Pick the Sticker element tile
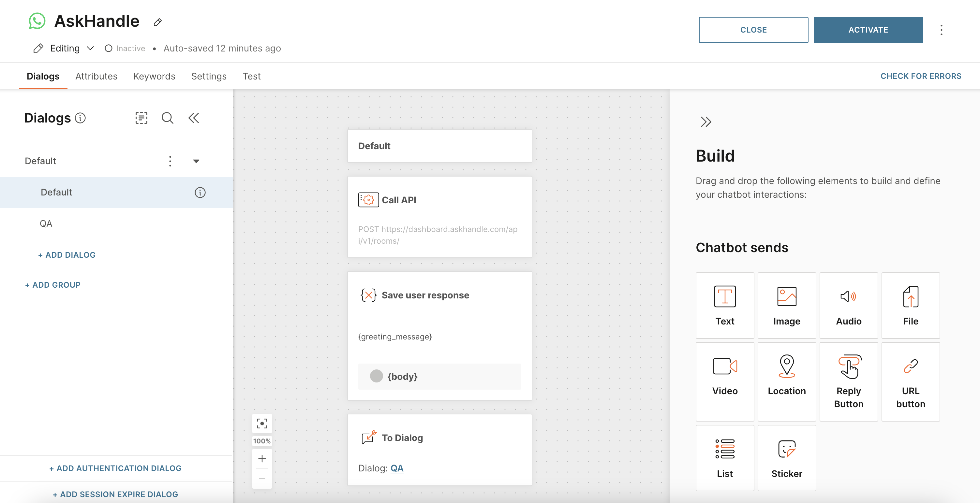980x503 pixels. (786, 458)
